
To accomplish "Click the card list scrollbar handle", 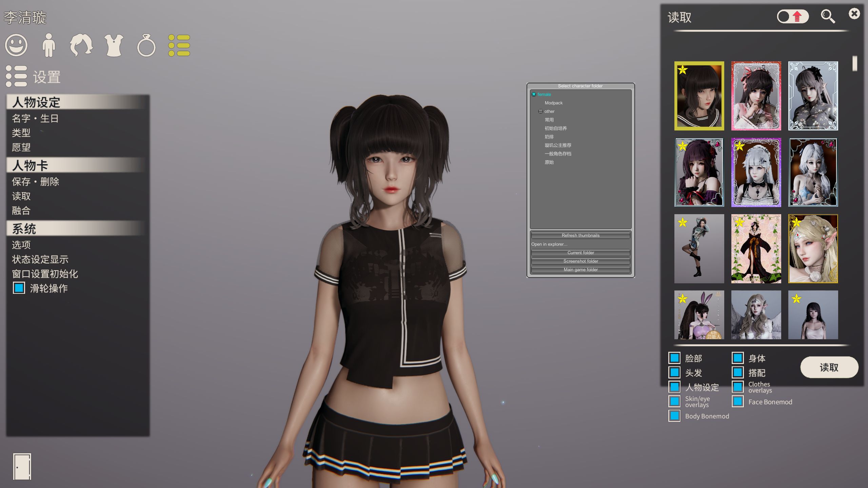I will 854,63.
